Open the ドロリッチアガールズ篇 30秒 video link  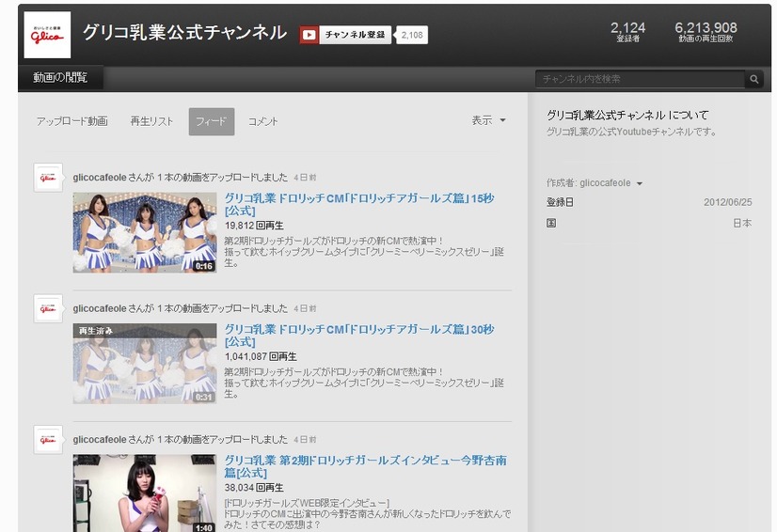point(359,336)
